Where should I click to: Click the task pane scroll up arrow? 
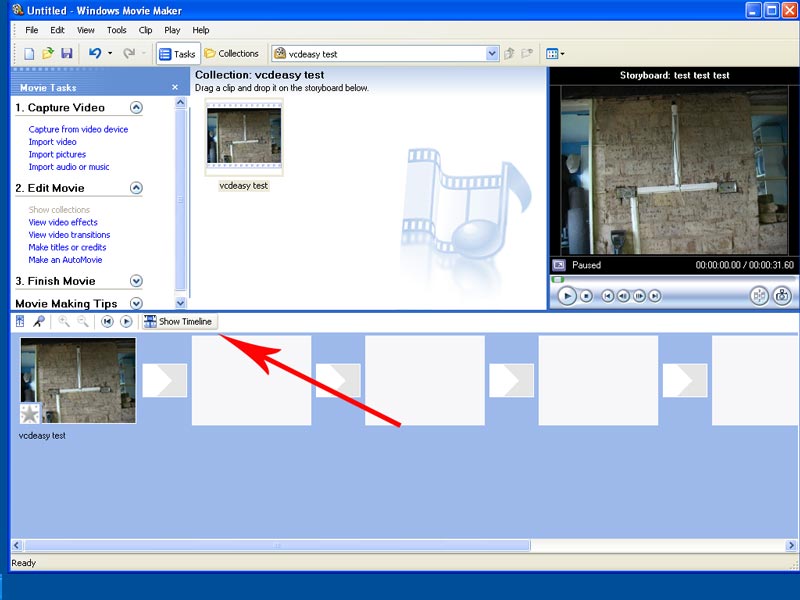(x=180, y=103)
